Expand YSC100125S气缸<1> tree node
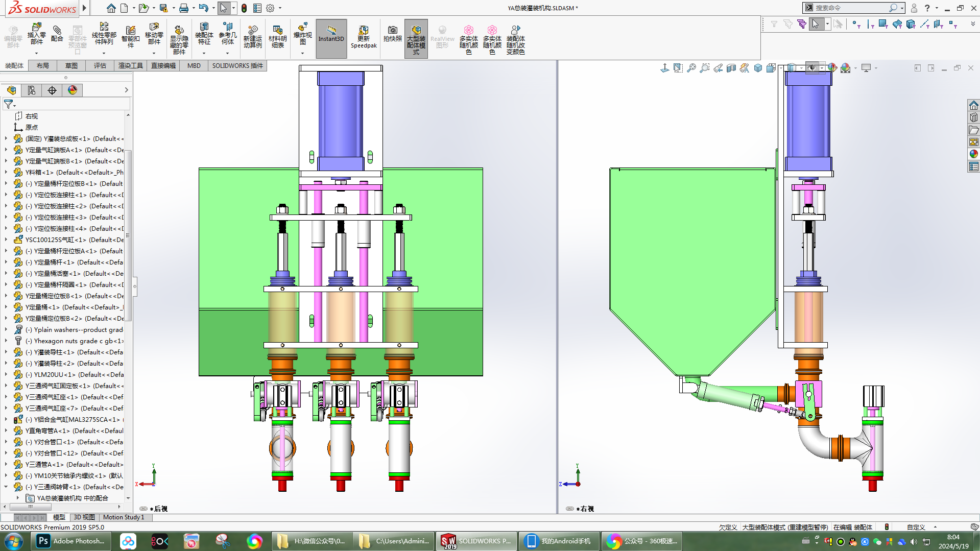The width and height of the screenshot is (980, 551). click(x=6, y=239)
